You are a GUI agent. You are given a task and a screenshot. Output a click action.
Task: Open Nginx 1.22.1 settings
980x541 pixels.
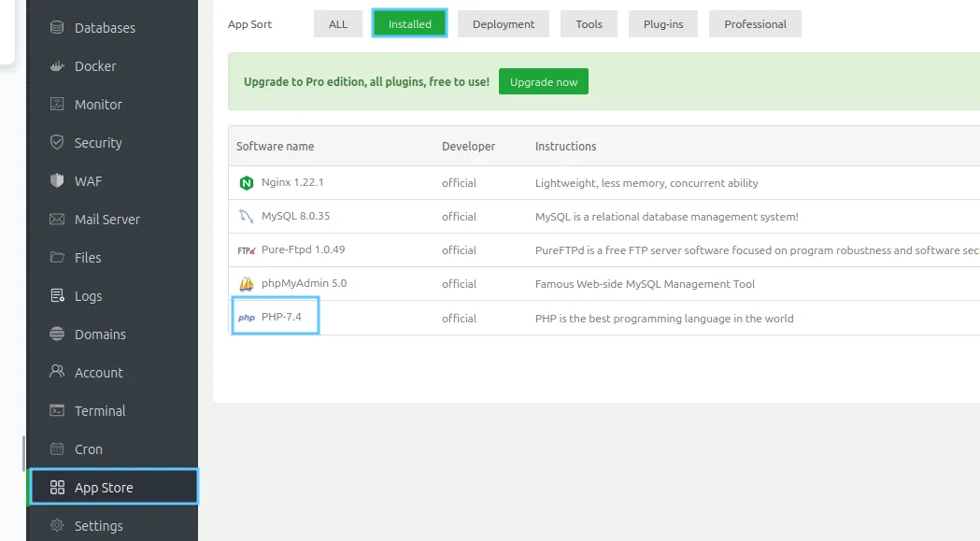(292, 182)
